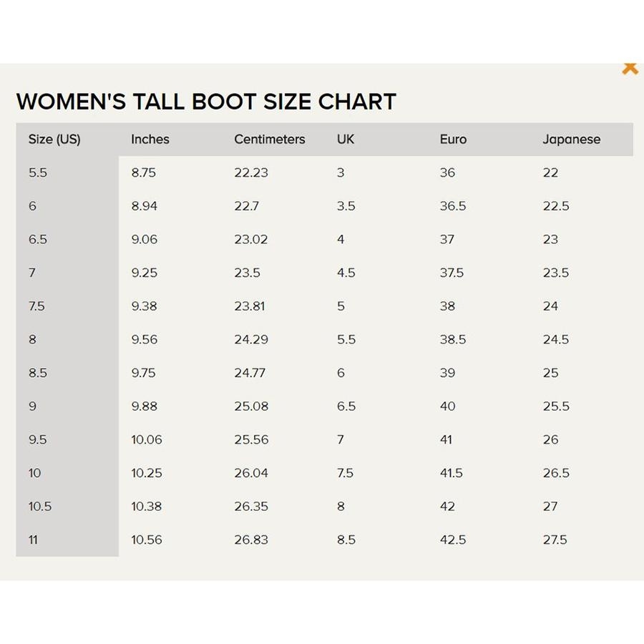Click the Size (US) column header
644x644 pixels.
[x=54, y=140]
